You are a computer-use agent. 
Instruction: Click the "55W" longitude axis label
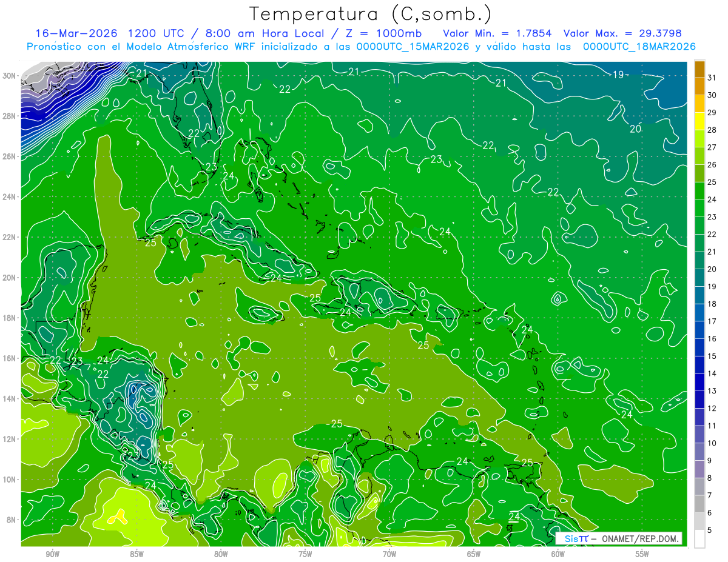click(x=642, y=554)
